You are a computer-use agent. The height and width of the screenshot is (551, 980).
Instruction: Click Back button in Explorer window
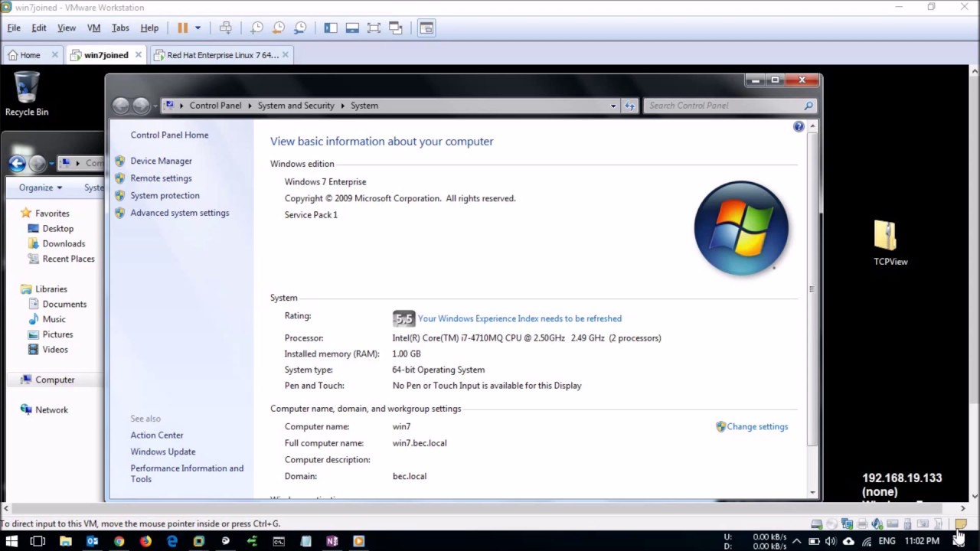coord(17,163)
